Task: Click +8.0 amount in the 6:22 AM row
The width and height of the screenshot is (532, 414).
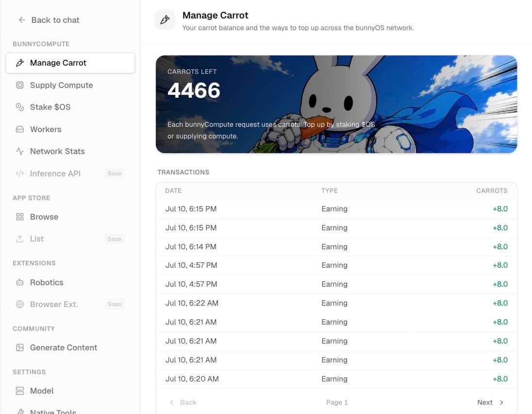Action: [500, 303]
